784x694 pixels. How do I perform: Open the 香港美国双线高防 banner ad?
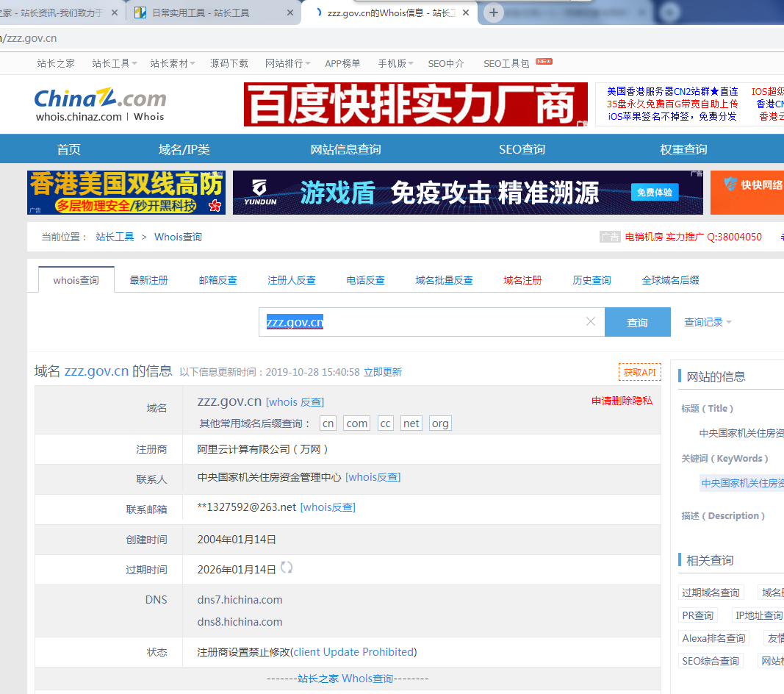(126, 193)
